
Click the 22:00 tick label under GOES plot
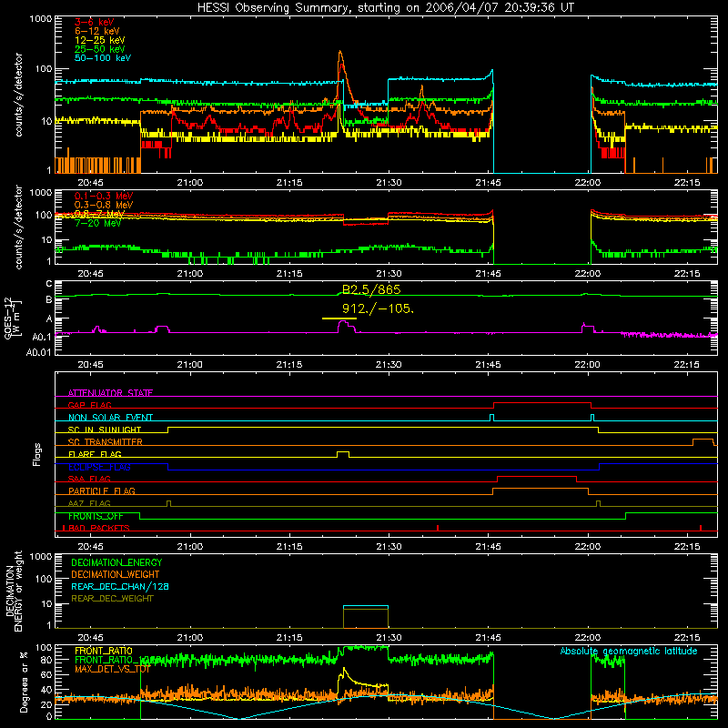coord(587,365)
